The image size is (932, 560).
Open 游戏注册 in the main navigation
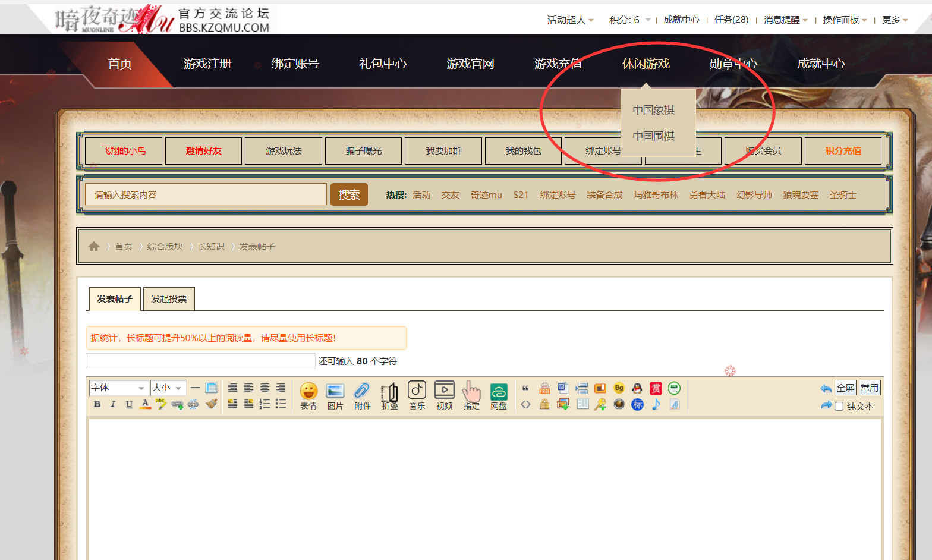[x=207, y=64]
